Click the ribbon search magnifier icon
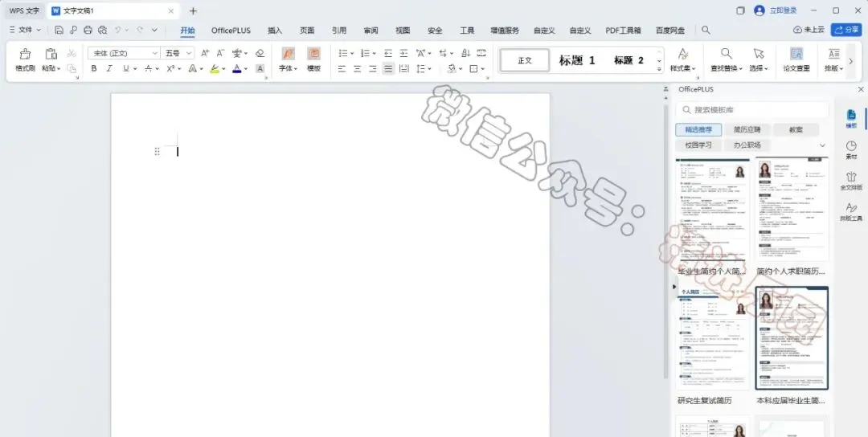 click(x=706, y=30)
